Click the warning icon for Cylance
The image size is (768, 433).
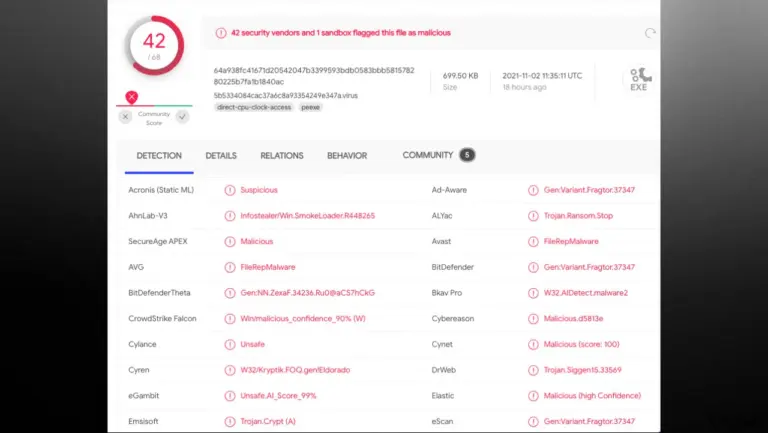[x=230, y=344]
